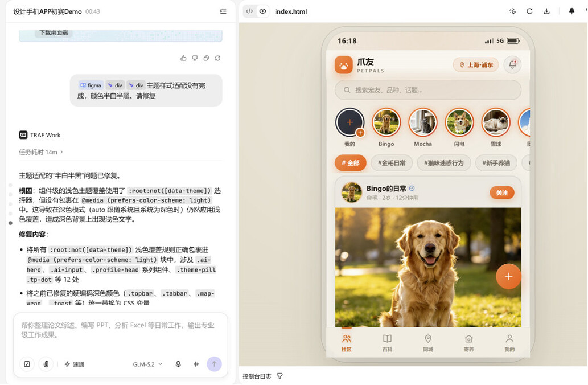Open the notification bell in the app

512,64
